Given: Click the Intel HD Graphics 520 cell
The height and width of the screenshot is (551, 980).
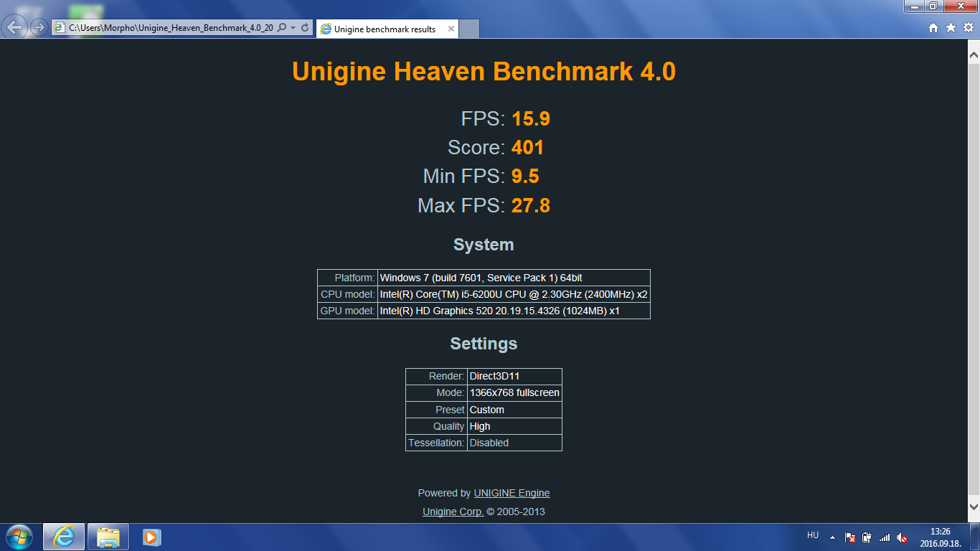Looking at the screenshot, I should pos(514,311).
